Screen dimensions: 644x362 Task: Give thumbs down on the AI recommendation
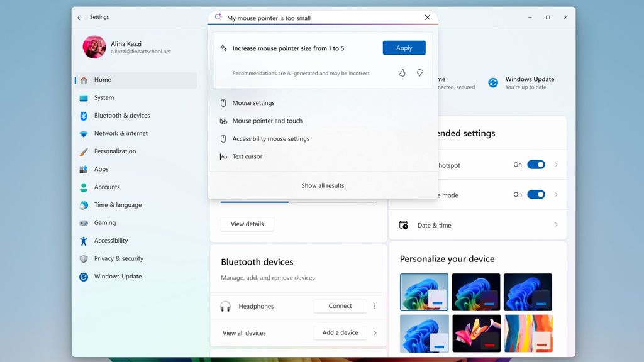(x=420, y=73)
